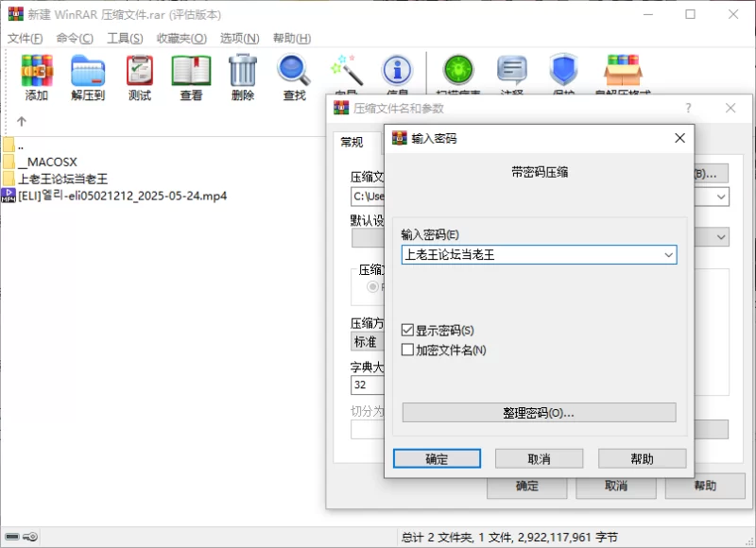Click the WinRAR title bar app icon
Image resolution: width=756 pixels, height=548 pixels.
(15, 14)
